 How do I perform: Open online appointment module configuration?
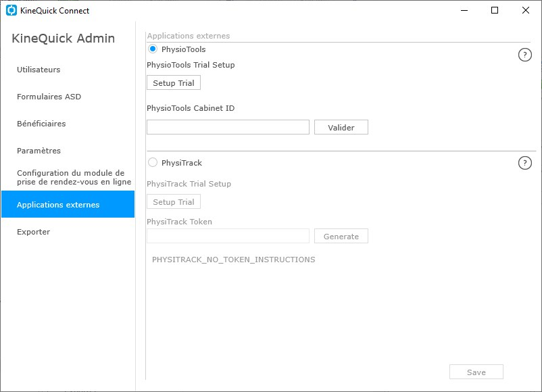tap(74, 177)
